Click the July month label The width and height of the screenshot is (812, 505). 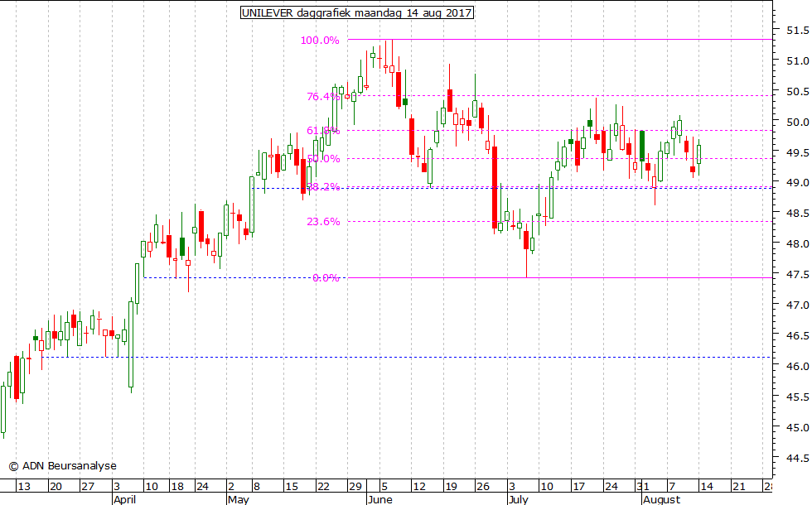point(519,499)
